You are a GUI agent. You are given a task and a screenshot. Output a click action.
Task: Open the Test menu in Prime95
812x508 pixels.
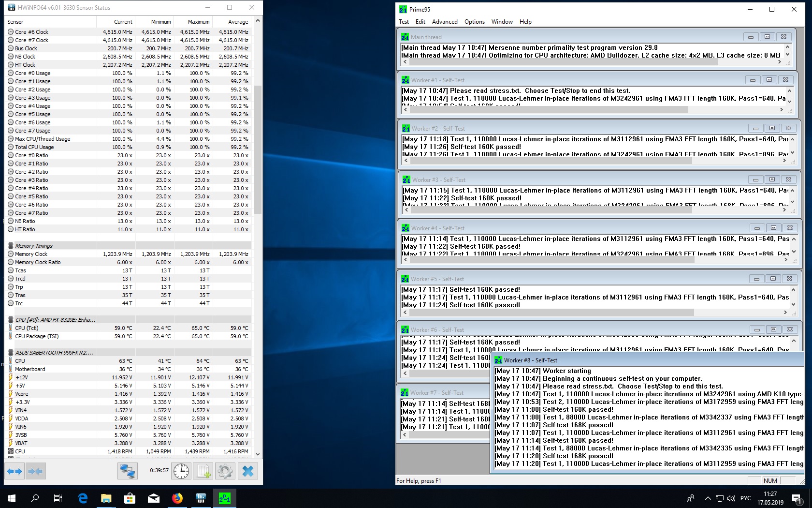coord(404,22)
